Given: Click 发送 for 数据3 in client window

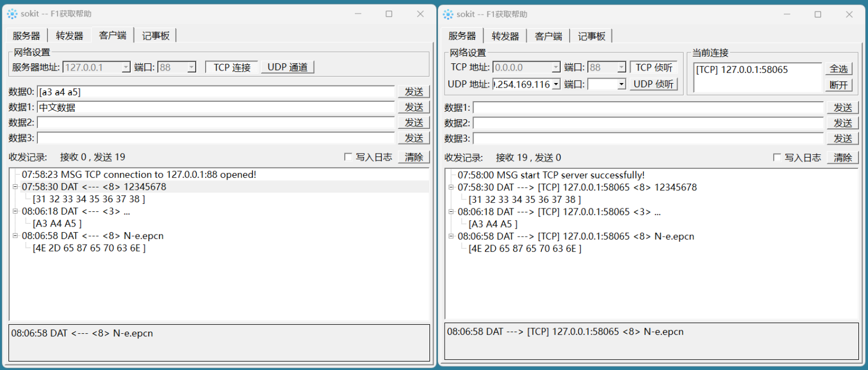Looking at the screenshot, I should tap(414, 138).
